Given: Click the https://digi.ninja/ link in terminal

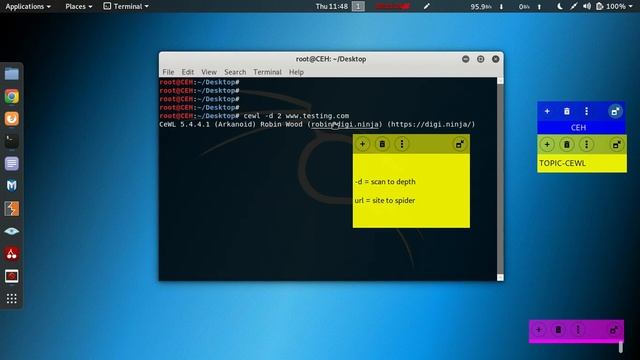Looking at the screenshot, I should point(431,124).
